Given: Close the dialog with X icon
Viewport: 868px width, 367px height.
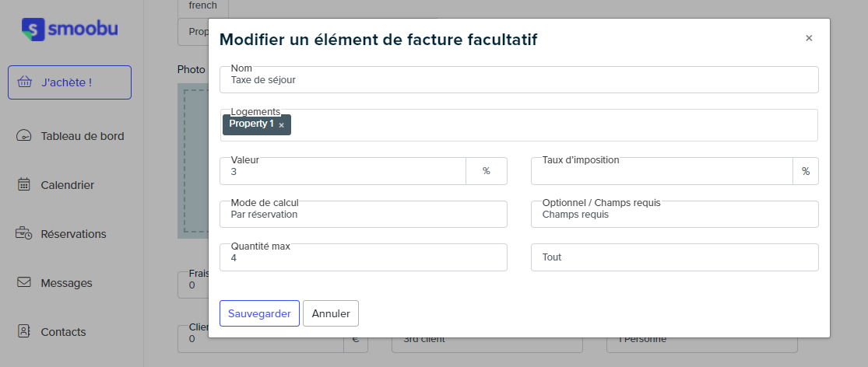Looking at the screenshot, I should pos(809,38).
